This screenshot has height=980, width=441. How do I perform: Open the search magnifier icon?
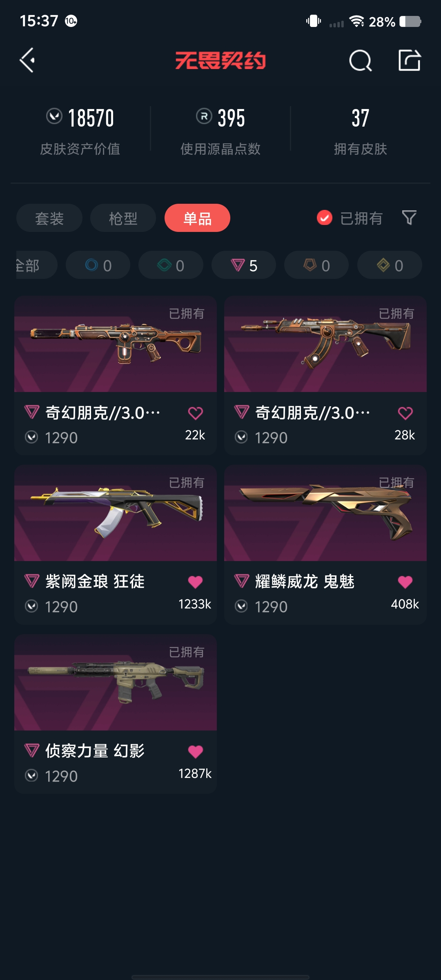[361, 61]
